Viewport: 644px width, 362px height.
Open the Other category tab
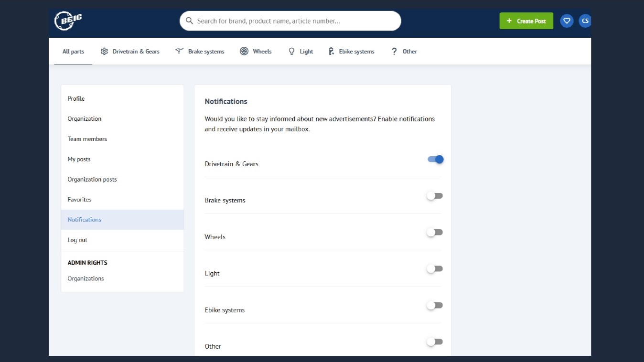click(404, 52)
